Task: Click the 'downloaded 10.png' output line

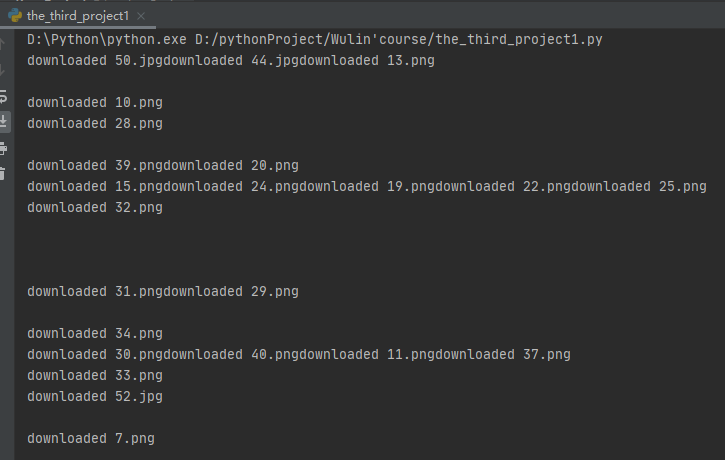Action: coord(95,103)
